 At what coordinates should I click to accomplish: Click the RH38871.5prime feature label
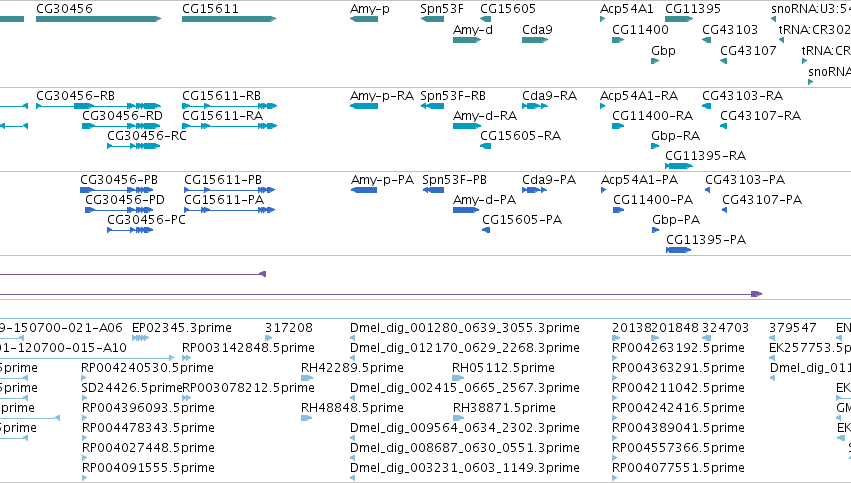(504, 408)
